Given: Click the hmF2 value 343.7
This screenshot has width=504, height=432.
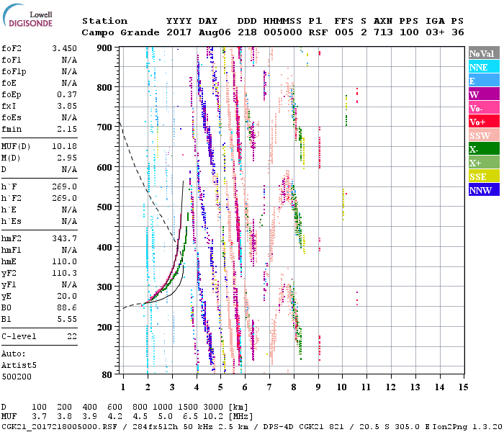Looking at the screenshot, I should pyautogui.click(x=64, y=238).
